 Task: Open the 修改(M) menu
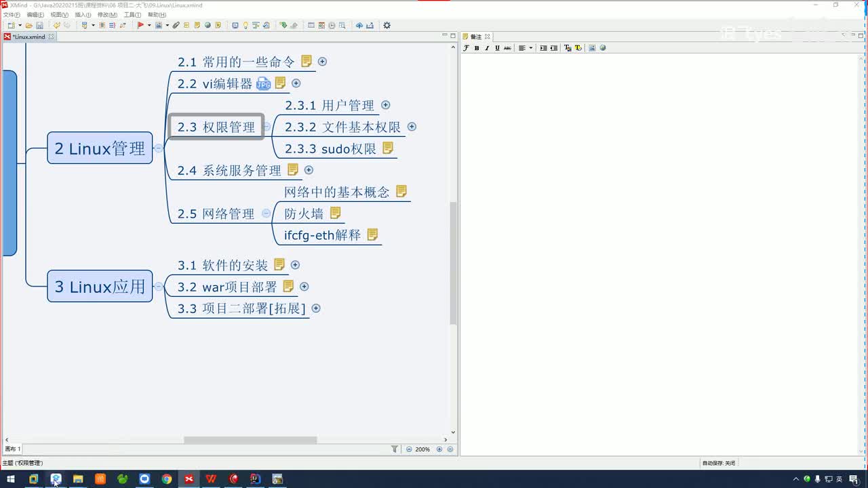[107, 14]
